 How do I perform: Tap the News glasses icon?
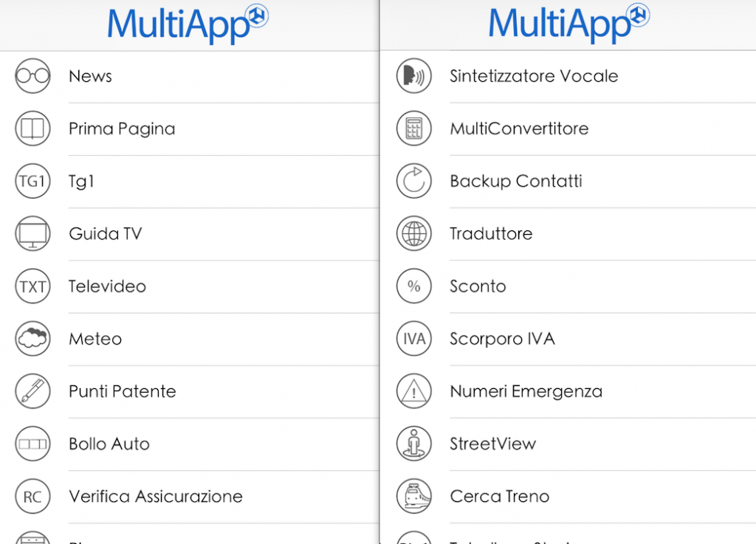(x=32, y=76)
